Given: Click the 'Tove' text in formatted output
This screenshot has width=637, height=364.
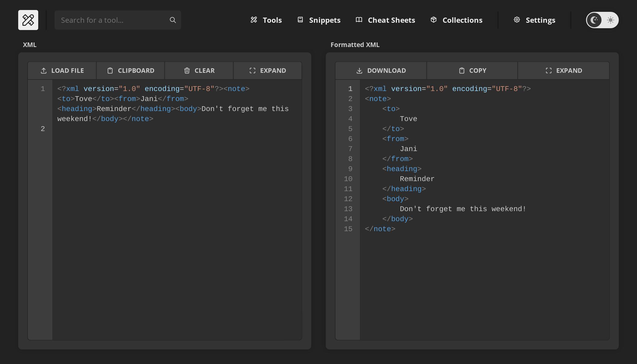Looking at the screenshot, I should tap(408, 119).
